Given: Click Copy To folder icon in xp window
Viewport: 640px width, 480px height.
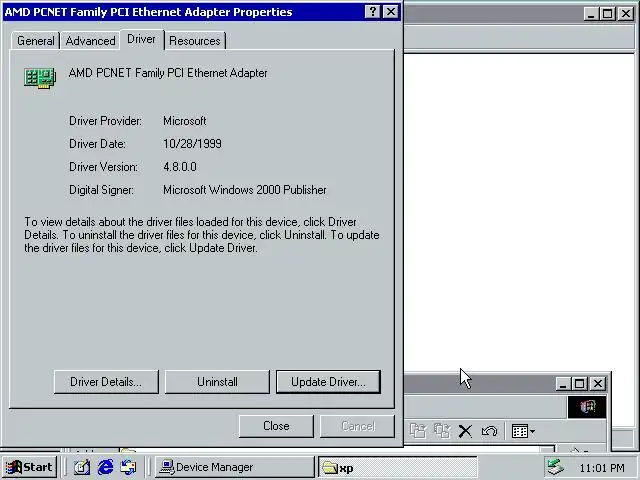Looking at the screenshot, I should pyautogui.click(x=442, y=431).
